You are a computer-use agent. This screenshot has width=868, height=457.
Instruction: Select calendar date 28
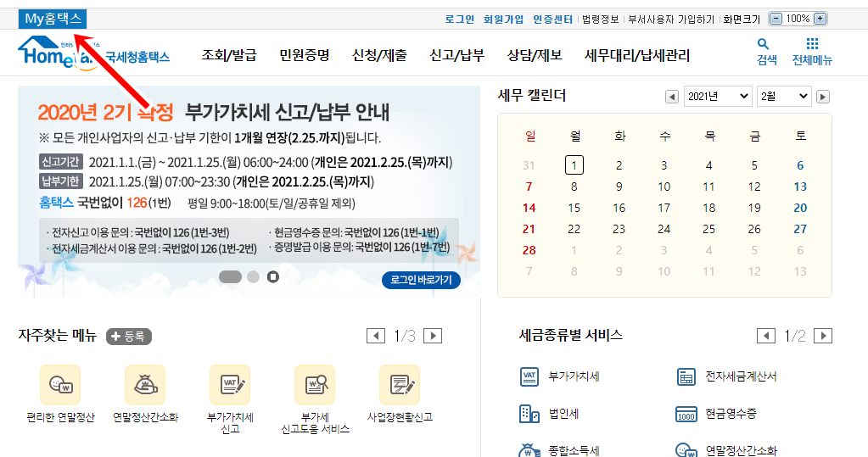[x=529, y=250]
